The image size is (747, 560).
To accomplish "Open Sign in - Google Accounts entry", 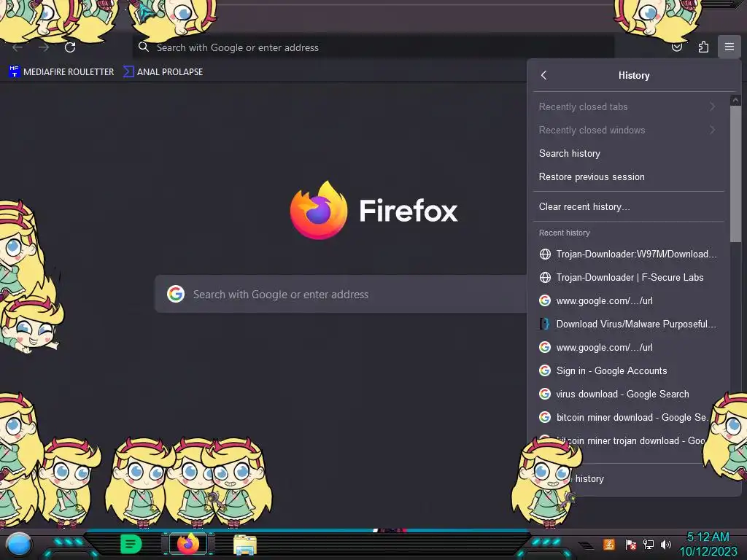I will coord(628,370).
